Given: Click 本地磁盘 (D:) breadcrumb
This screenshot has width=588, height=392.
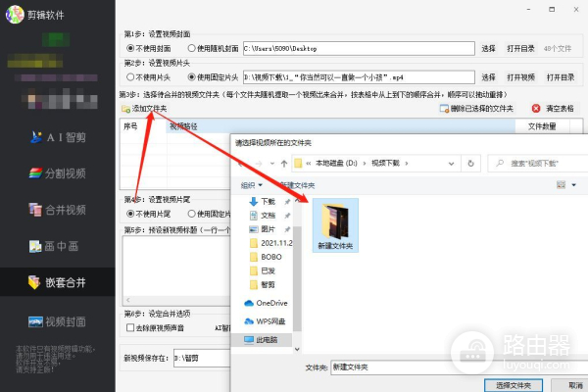Looking at the screenshot, I should pos(336,164).
